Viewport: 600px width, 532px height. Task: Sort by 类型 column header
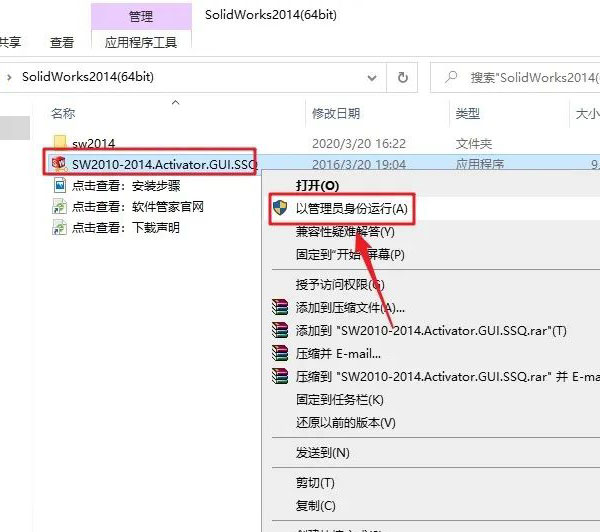coord(468,113)
